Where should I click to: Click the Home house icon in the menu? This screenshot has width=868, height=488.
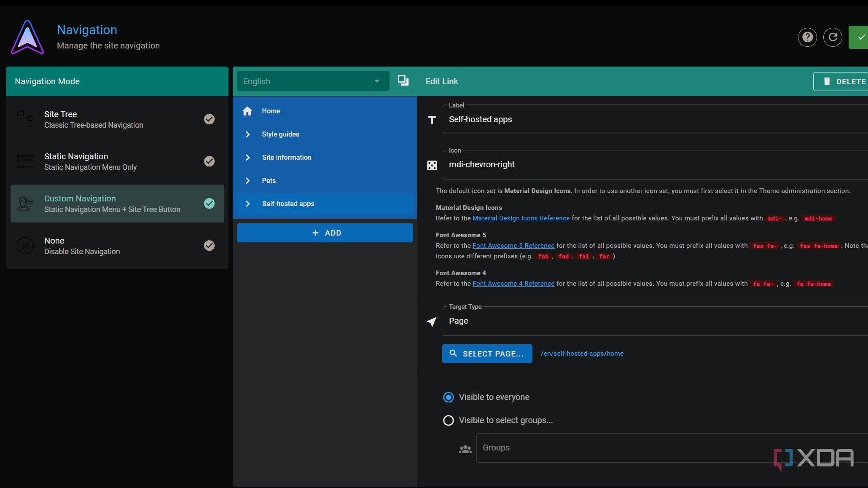pos(247,111)
